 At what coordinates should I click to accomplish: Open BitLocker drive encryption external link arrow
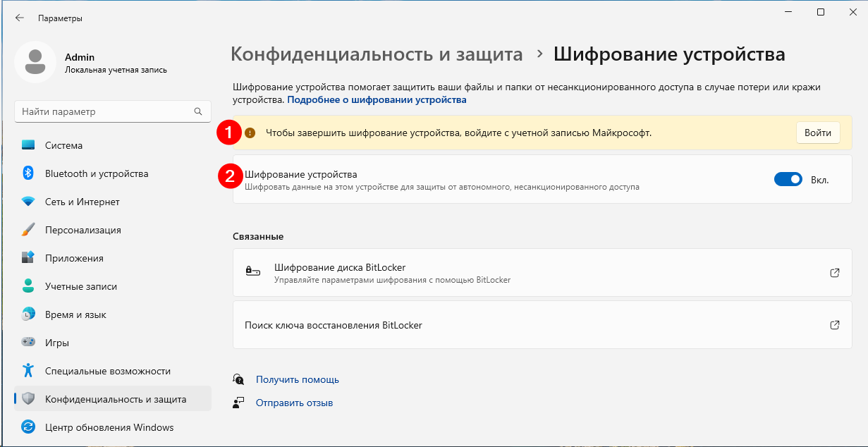coord(834,273)
